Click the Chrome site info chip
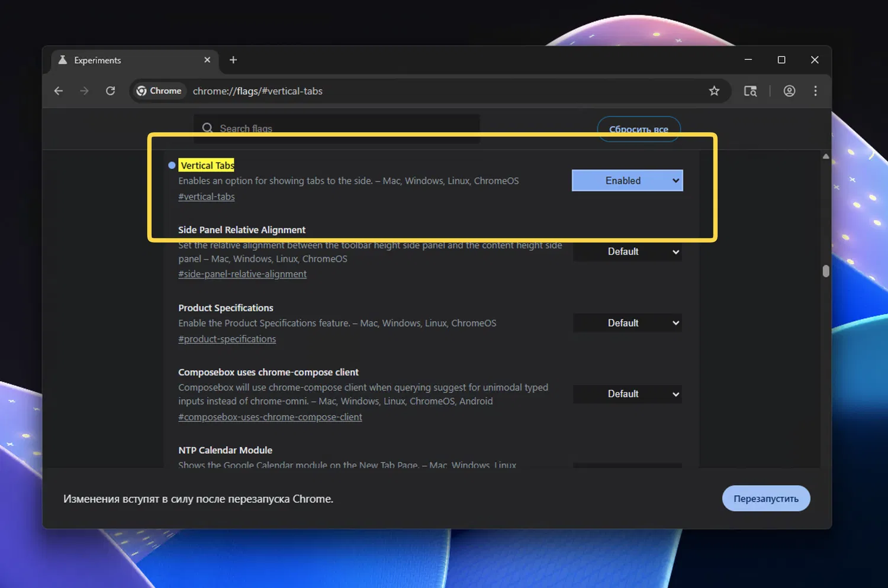The height and width of the screenshot is (588, 888). click(x=159, y=91)
